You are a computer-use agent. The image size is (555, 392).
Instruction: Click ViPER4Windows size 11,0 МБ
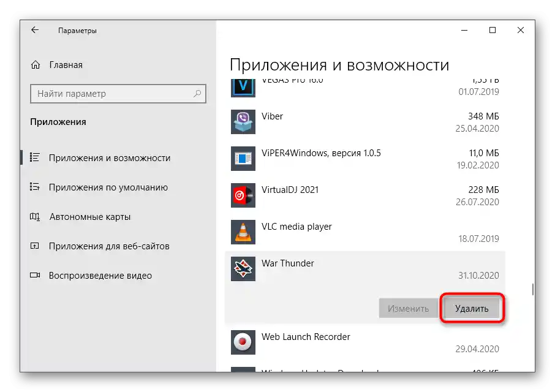[484, 153]
